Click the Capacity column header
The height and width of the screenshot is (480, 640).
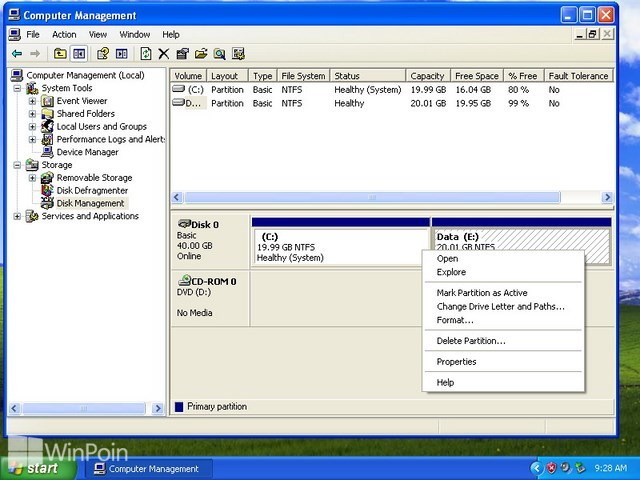coord(428,76)
